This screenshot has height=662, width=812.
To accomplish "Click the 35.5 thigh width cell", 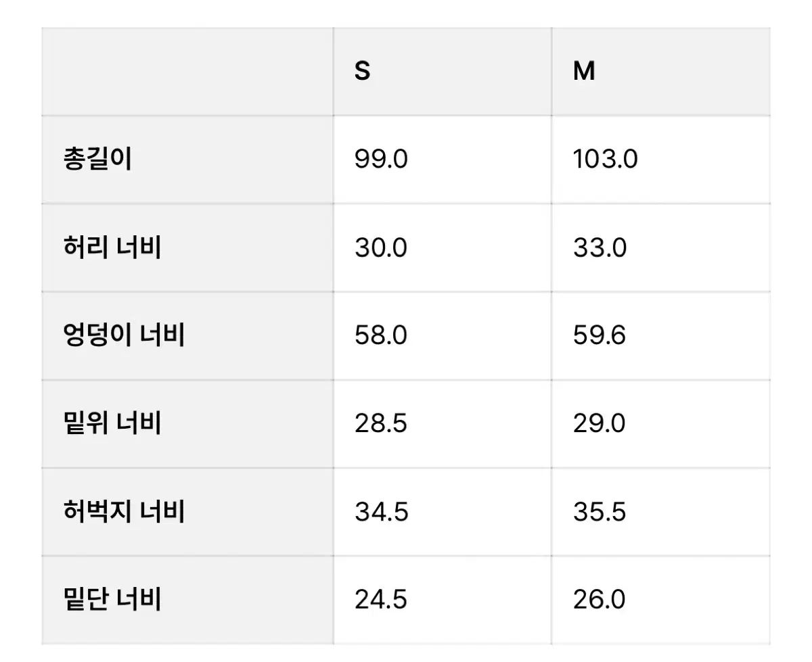I will pos(600,512).
